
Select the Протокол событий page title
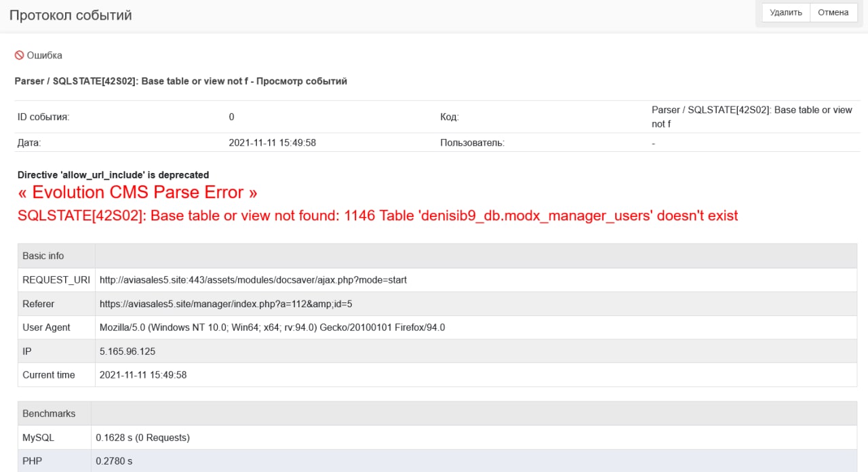[x=71, y=15]
